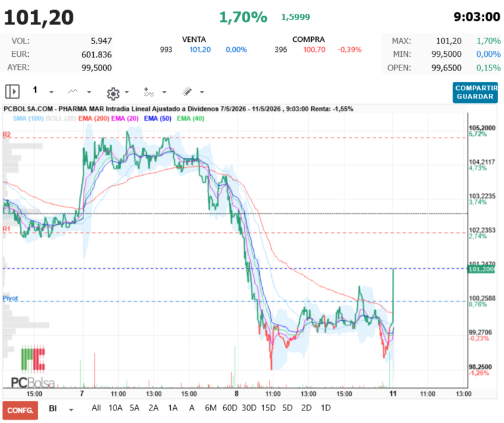Click the R1 resistance level label
Image resolution: width=504 pixels, height=423 pixels.
coord(7,229)
